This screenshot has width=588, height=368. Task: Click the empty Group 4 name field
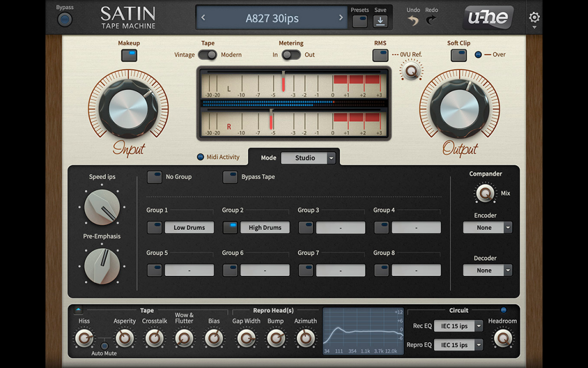416,228
